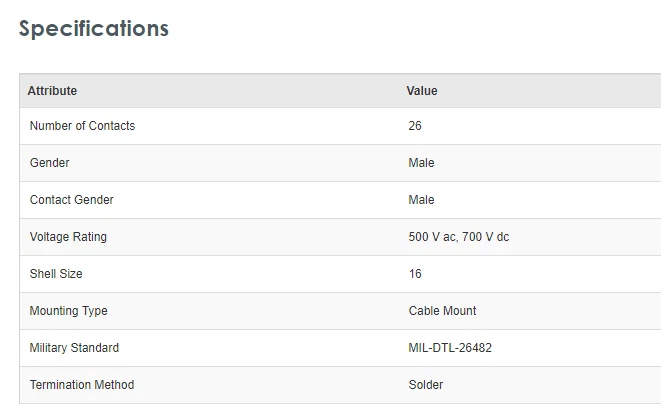The height and width of the screenshot is (404, 661).
Task: Click the Shell Size value 16
Action: 415,274
